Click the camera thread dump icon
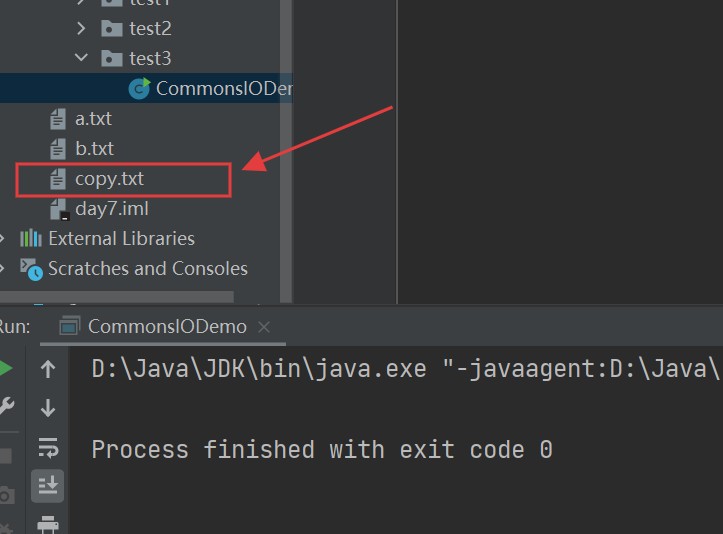The width and height of the screenshot is (723, 534). [x=6, y=494]
